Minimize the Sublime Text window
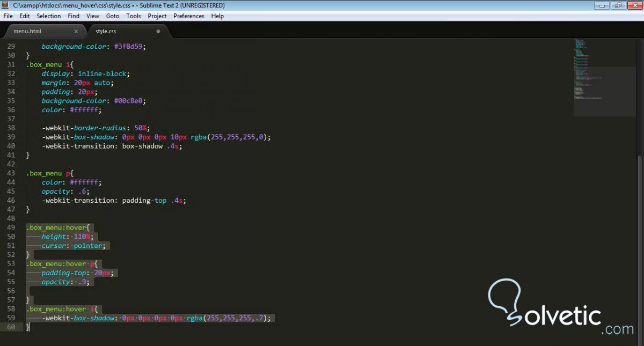This screenshot has width=644, height=346. (x=603, y=5)
